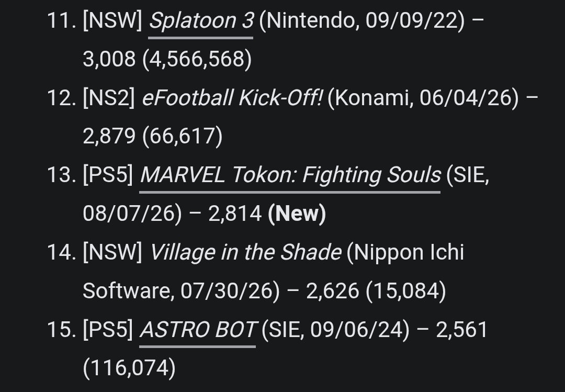Click the [PS5] tag before ASTRO BOT

[x=108, y=330]
